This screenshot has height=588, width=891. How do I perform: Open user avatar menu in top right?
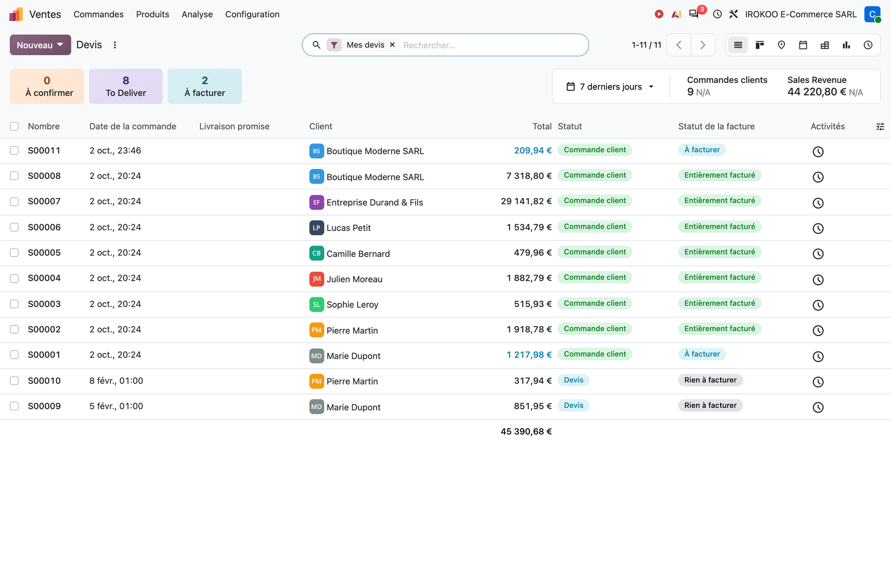click(872, 14)
